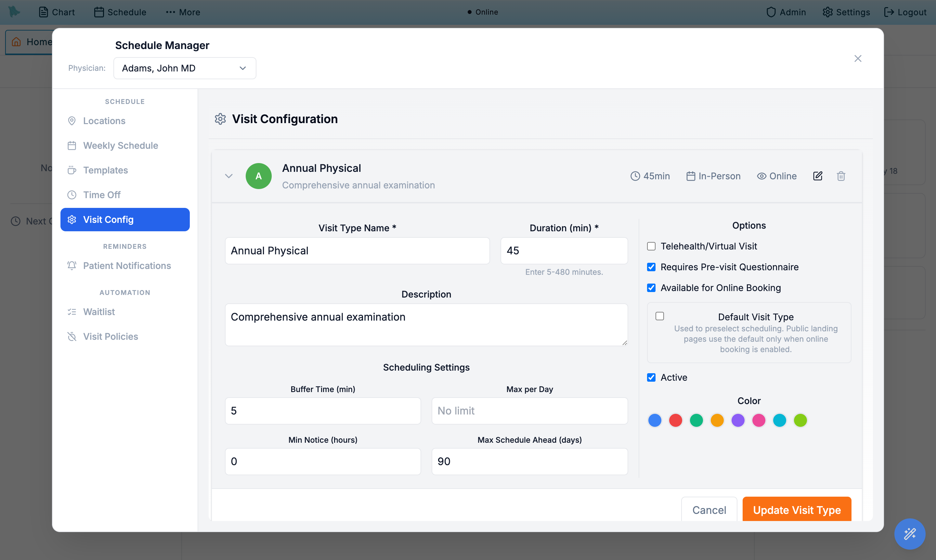The image size is (936, 560).
Task: Click the Visit Configuration gear icon
Action: click(220, 119)
